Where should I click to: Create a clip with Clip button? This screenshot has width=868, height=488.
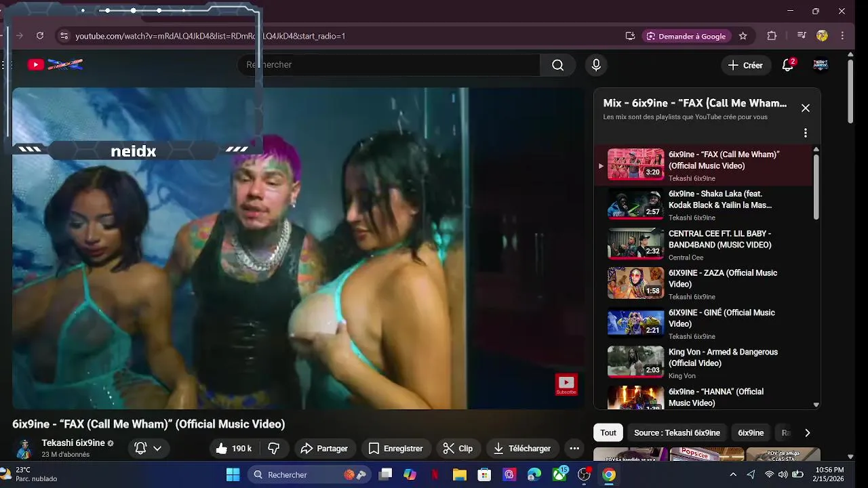[x=458, y=448]
